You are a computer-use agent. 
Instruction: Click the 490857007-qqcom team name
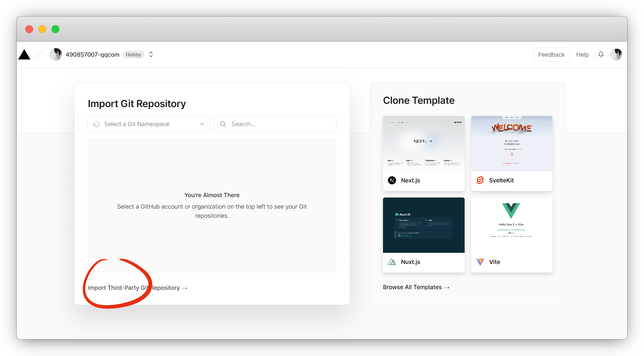click(92, 55)
